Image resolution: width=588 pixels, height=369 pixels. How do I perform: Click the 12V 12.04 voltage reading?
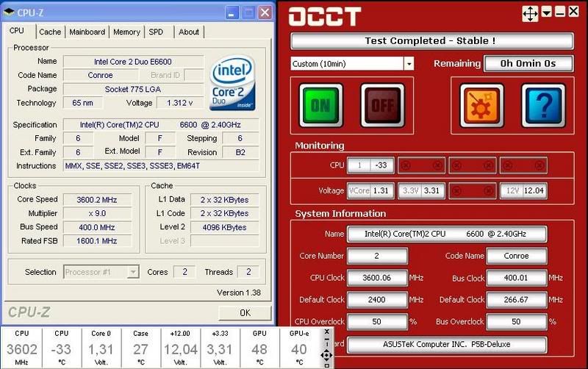(x=523, y=190)
